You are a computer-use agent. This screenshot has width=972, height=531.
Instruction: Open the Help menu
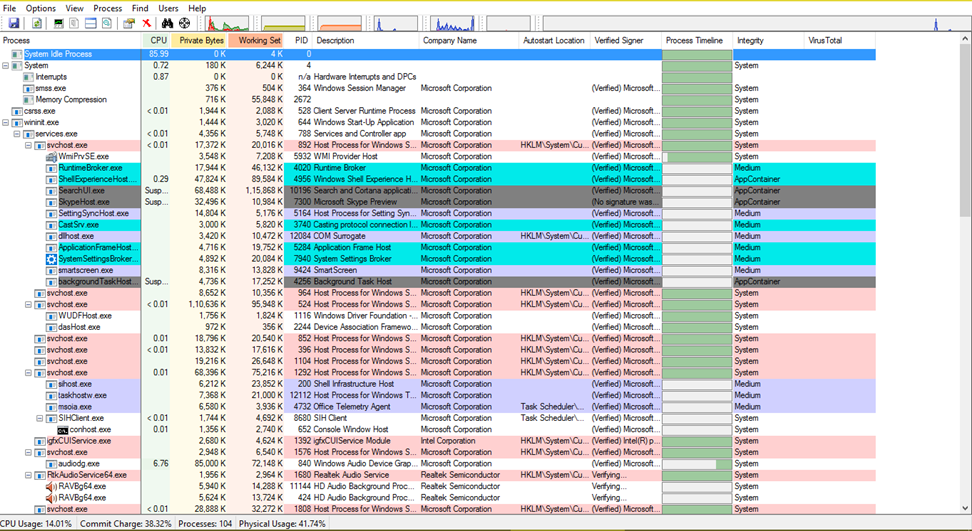pyautogui.click(x=197, y=8)
